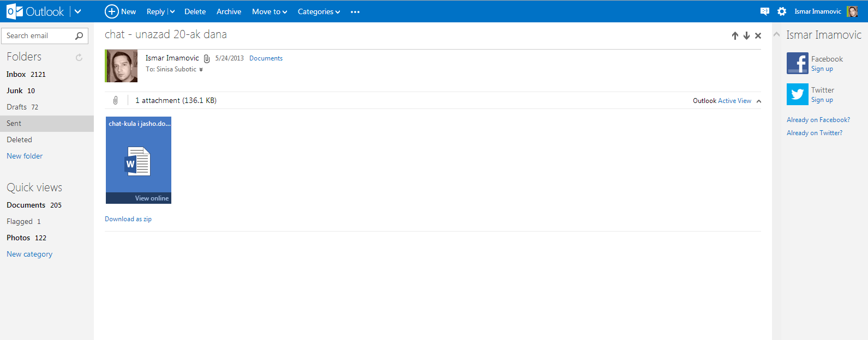The width and height of the screenshot is (868, 340).
Task: Expand recipient details next to Sinisa Subotic
Action: 201,70
